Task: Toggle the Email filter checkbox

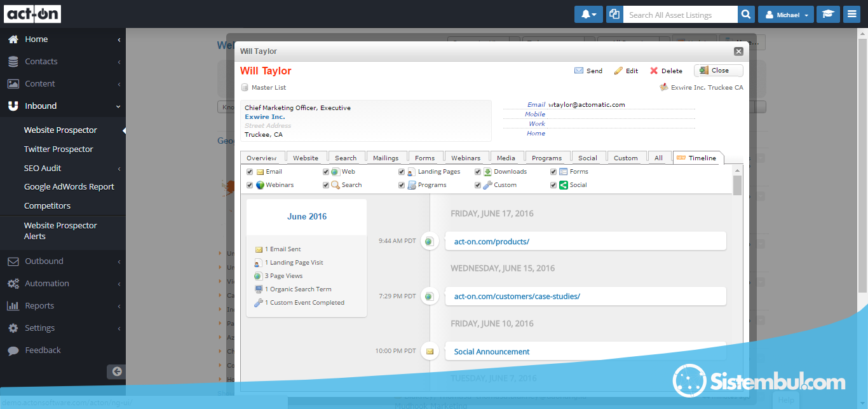Action: point(250,172)
